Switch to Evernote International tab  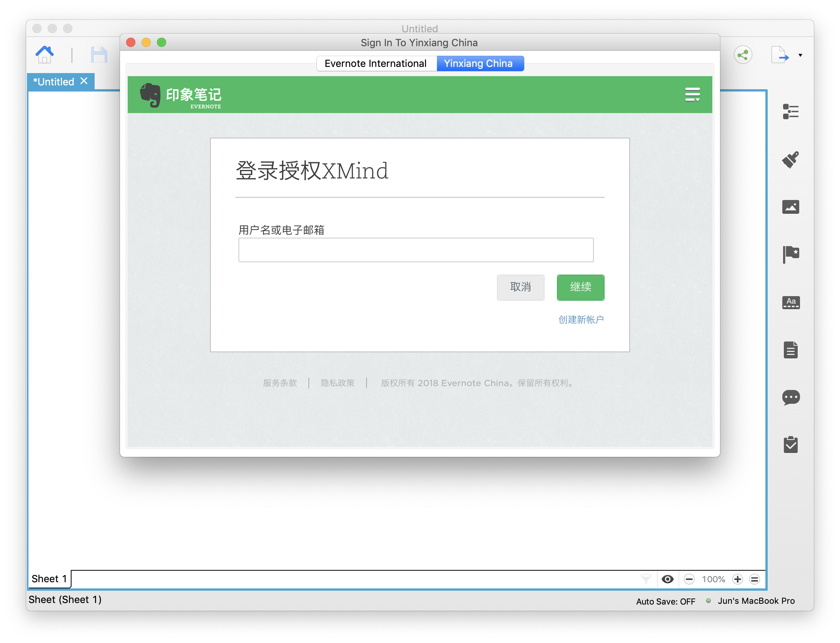[376, 63]
